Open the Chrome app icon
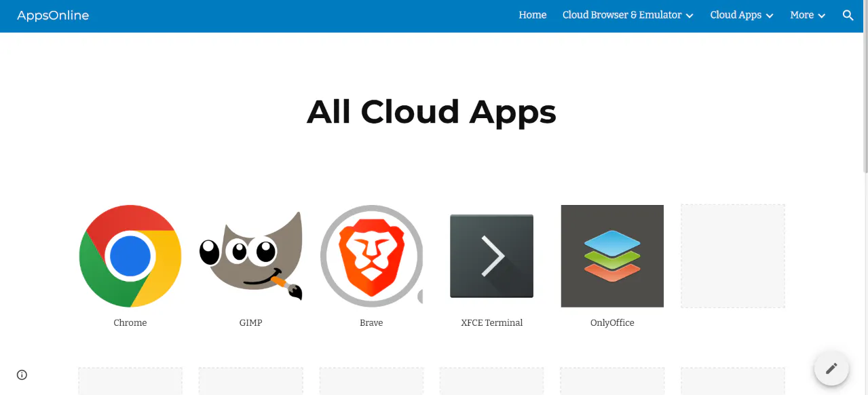The image size is (868, 395). 130,256
